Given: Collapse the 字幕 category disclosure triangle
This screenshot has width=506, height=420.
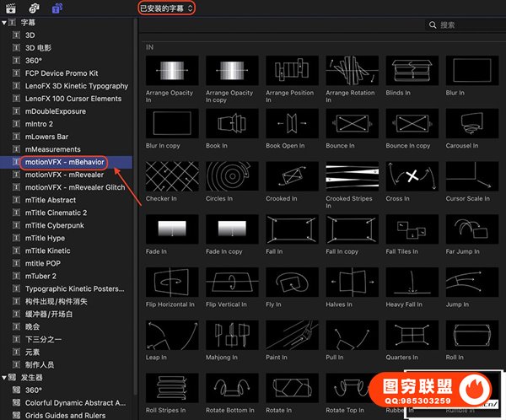Looking at the screenshot, I should click(x=4, y=23).
